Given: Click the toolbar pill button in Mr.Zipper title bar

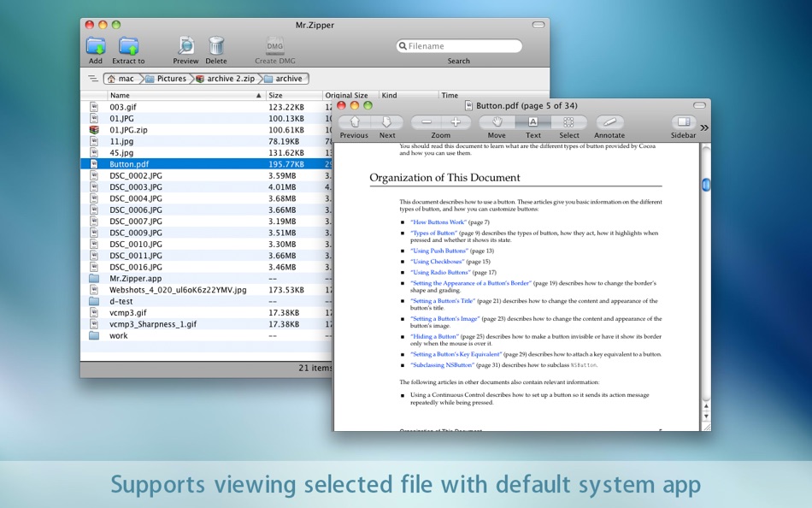Looking at the screenshot, I should tap(538, 25).
